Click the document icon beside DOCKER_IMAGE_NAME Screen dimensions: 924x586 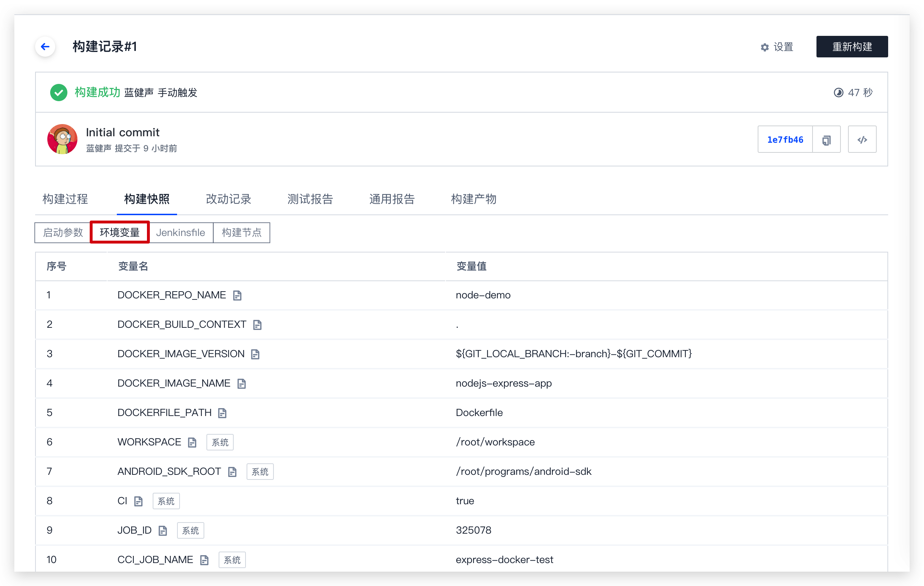pyautogui.click(x=242, y=384)
